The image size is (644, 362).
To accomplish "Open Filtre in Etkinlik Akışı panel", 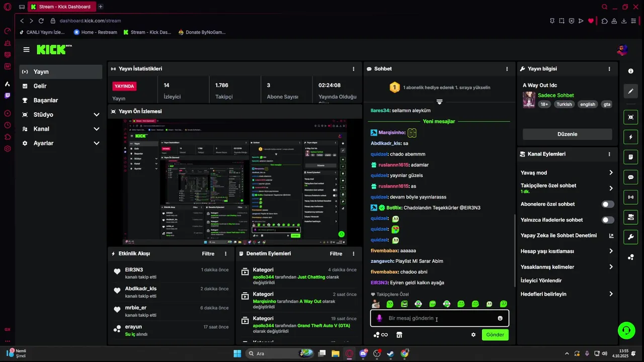I will (208, 254).
